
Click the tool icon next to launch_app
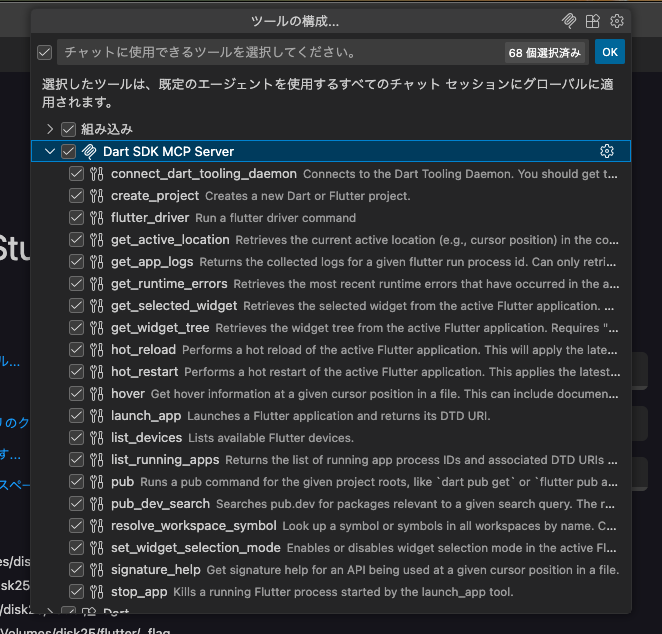tap(97, 415)
